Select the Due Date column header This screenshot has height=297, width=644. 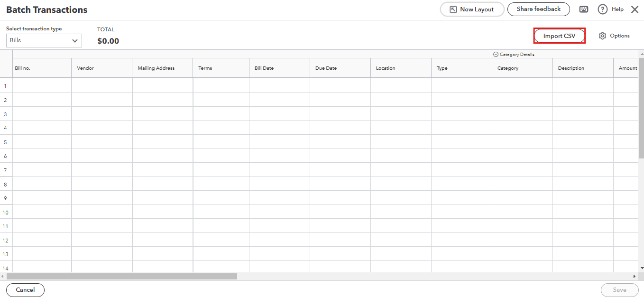(340, 68)
